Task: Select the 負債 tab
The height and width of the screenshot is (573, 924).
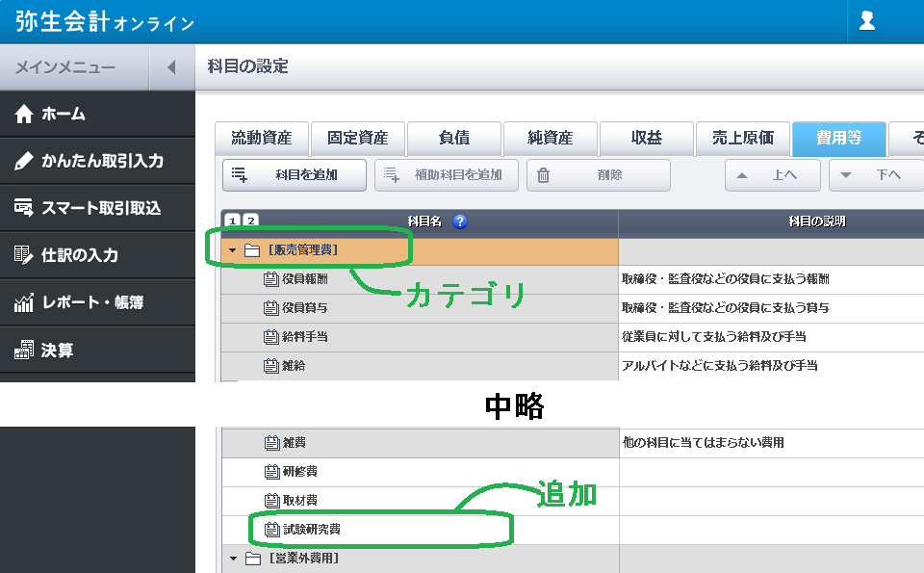Action: point(454,139)
